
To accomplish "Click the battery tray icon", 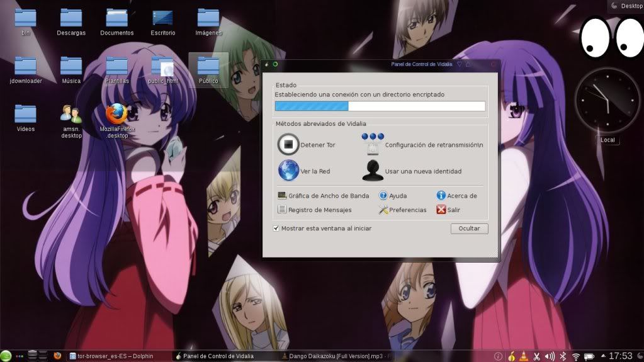I will point(589,357).
